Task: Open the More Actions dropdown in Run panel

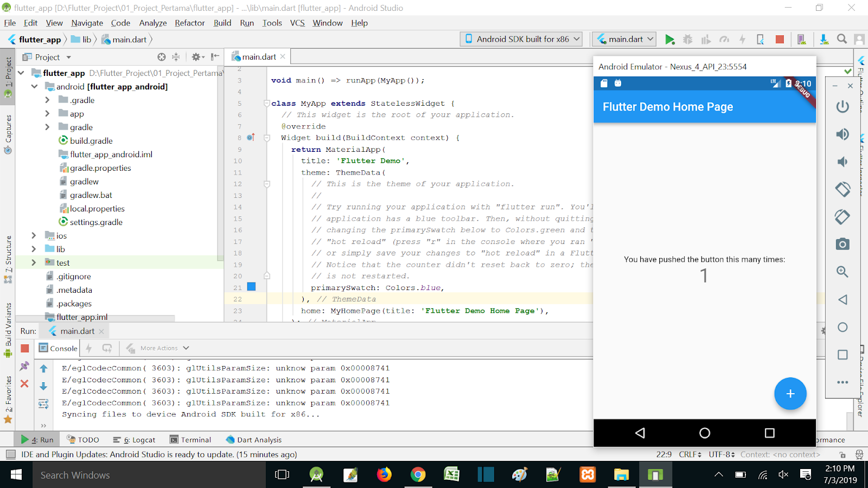Action: pos(158,348)
